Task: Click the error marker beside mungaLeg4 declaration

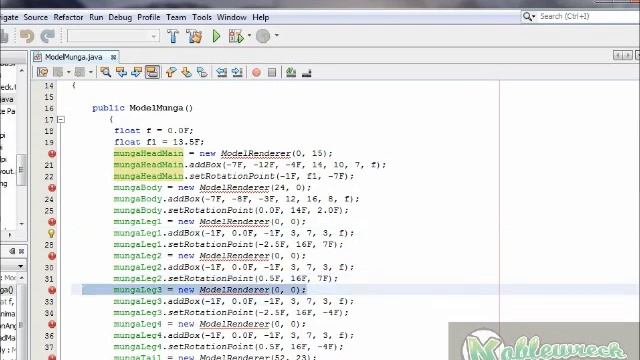Action: [52, 324]
